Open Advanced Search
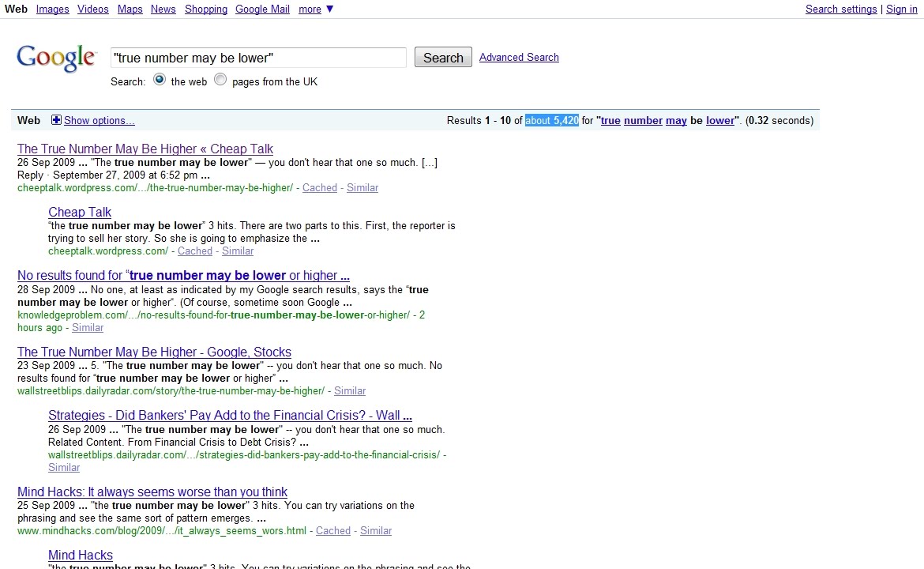Image resolution: width=924 pixels, height=569 pixels. (x=519, y=57)
